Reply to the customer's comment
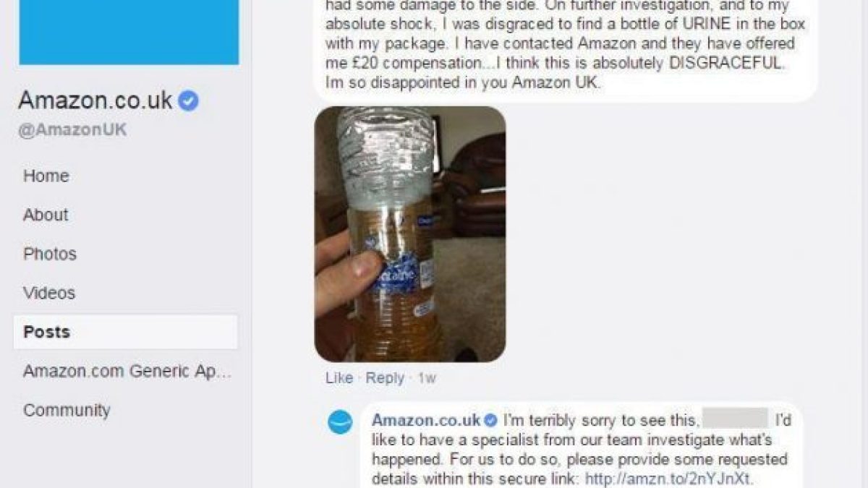Image resolution: width=868 pixels, height=488 pixels. pos(385,378)
